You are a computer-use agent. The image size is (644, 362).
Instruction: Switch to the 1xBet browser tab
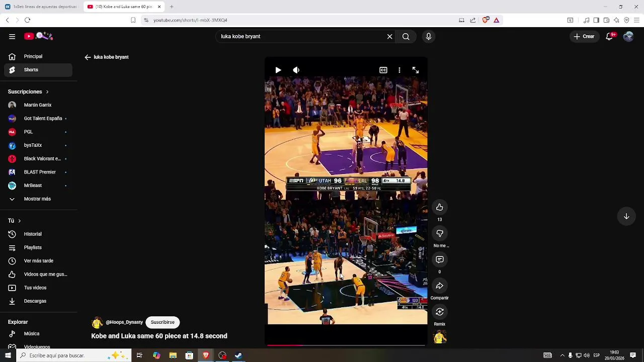click(42, 7)
